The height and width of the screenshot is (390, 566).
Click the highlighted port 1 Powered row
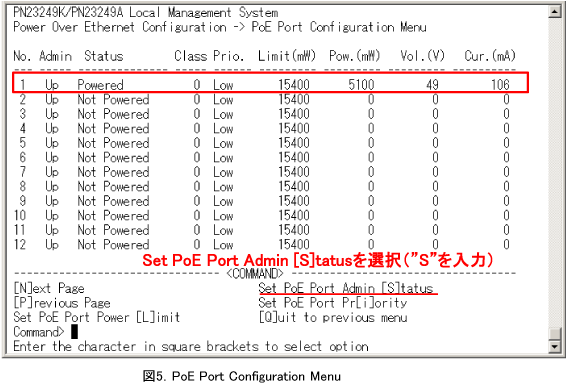[x=270, y=83]
